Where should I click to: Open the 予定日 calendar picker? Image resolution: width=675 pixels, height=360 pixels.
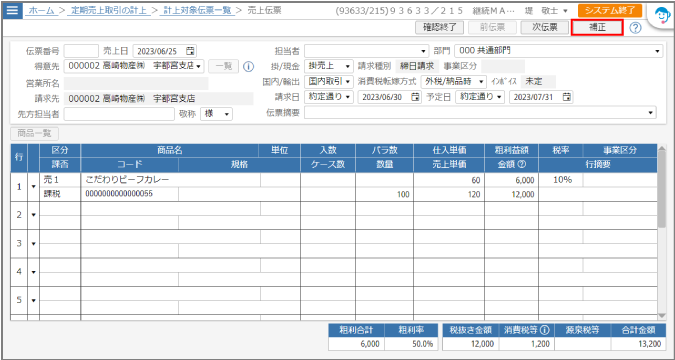pyautogui.click(x=567, y=97)
